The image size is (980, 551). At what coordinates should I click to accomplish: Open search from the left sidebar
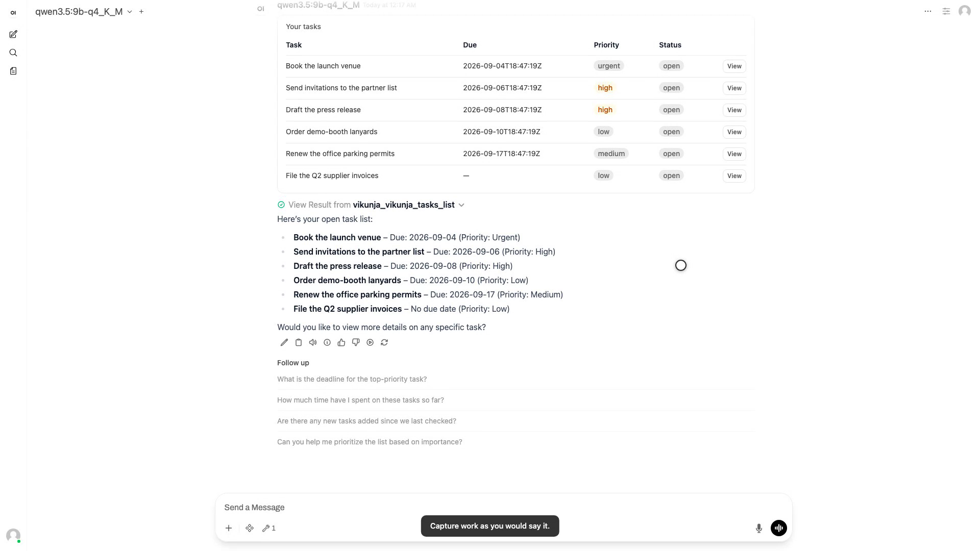[x=13, y=53]
